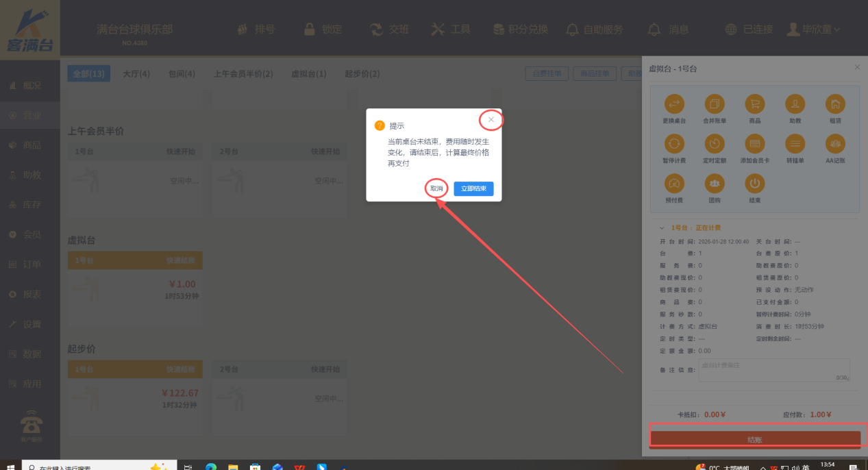This screenshot has width=868, height=470.
Task: Open the 工具 menu in top bar
Action: [x=451, y=29]
